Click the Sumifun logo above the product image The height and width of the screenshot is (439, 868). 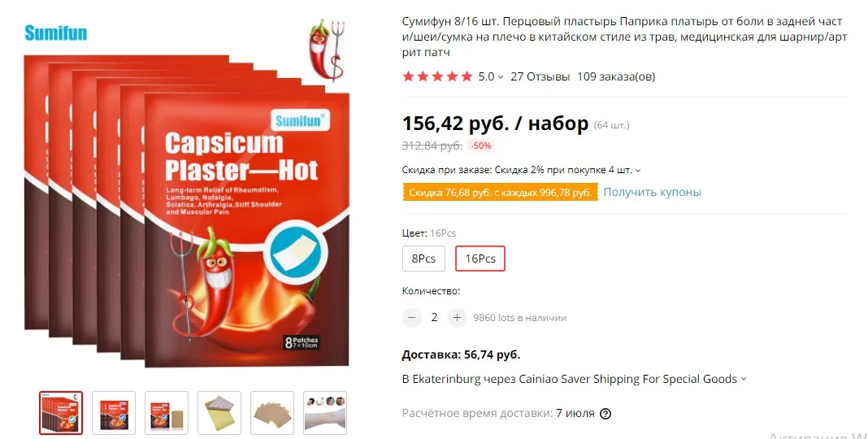click(56, 33)
